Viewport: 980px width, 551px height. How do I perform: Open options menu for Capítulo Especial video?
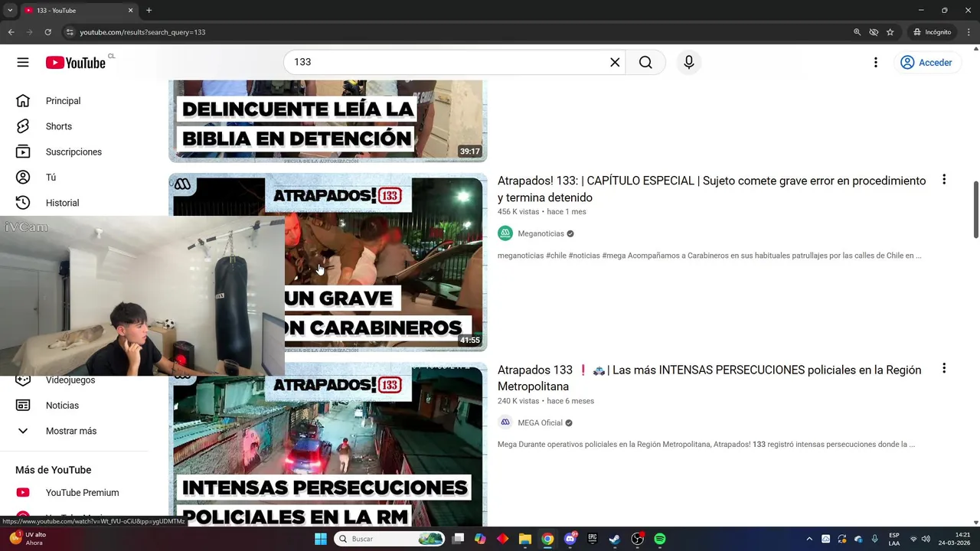[944, 179]
